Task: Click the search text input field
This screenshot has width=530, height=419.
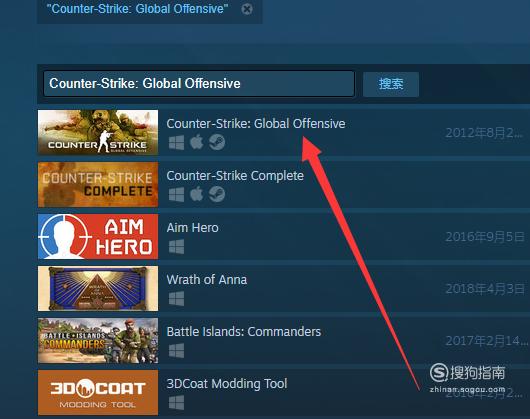Action: pos(199,83)
